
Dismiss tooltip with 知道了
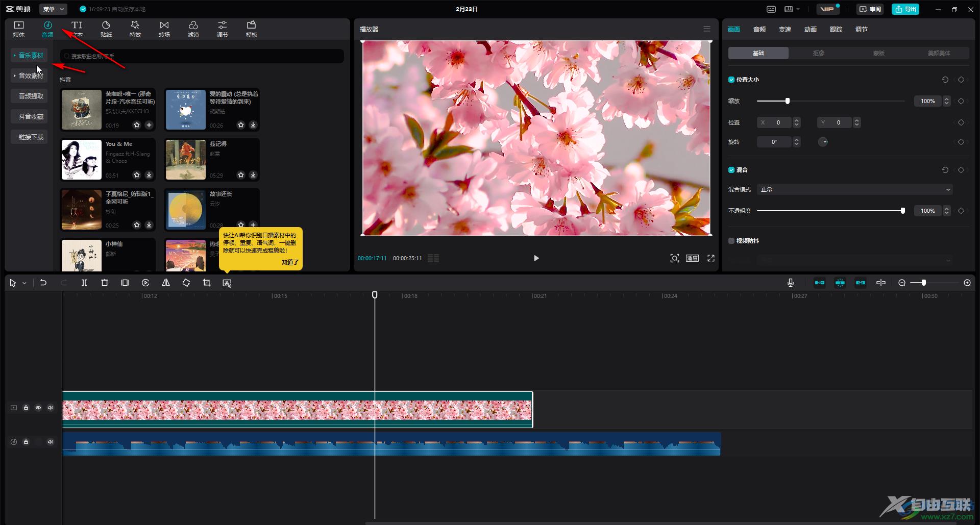290,262
